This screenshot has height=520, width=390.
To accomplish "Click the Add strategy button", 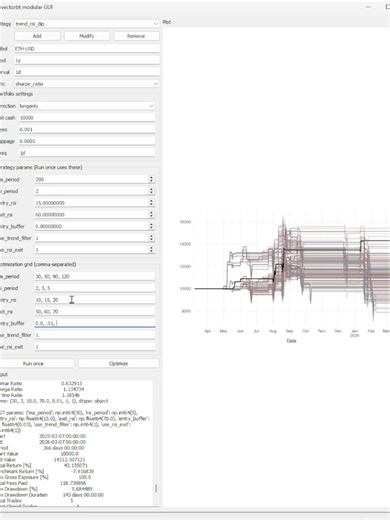I will [37, 36].
